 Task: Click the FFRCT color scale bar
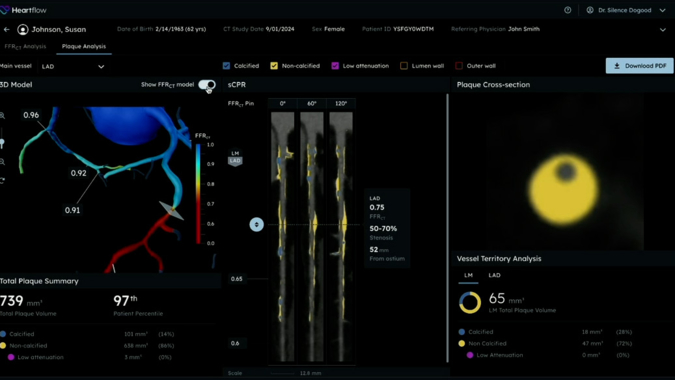198,194
